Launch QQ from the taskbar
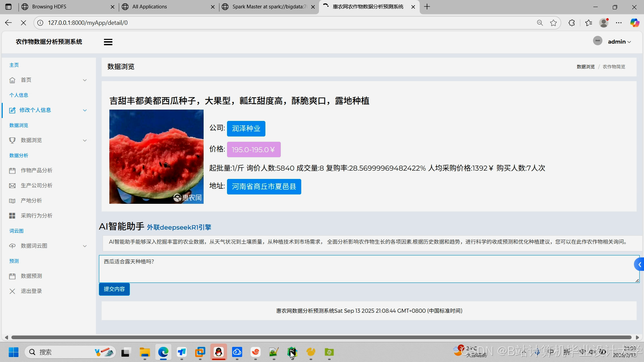644x362 pixels. (x=218, y=352)
